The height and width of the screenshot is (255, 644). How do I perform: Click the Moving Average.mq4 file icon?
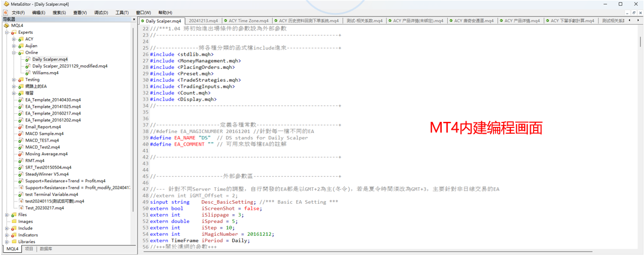click(x=21, y=154)
